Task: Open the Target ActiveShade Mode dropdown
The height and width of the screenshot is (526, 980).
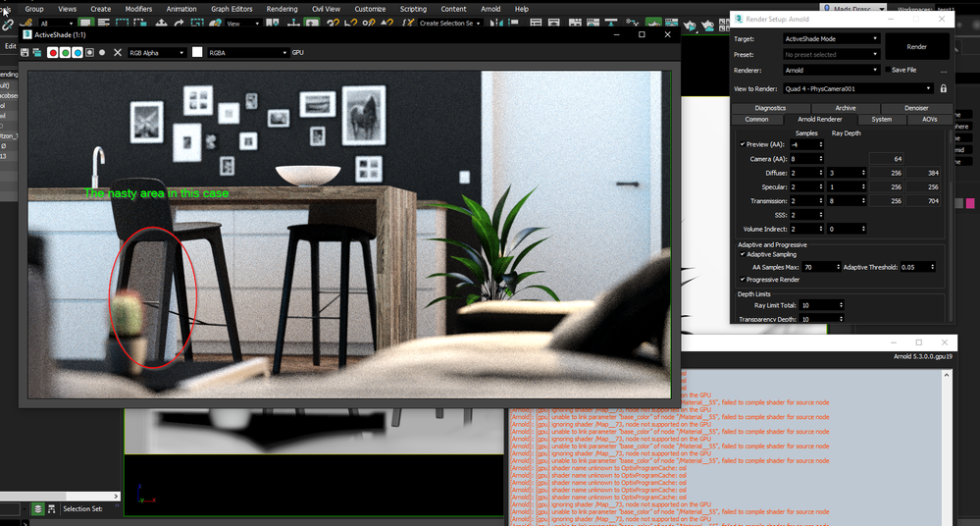Action: pyautogui.click(x=831, y=39)
